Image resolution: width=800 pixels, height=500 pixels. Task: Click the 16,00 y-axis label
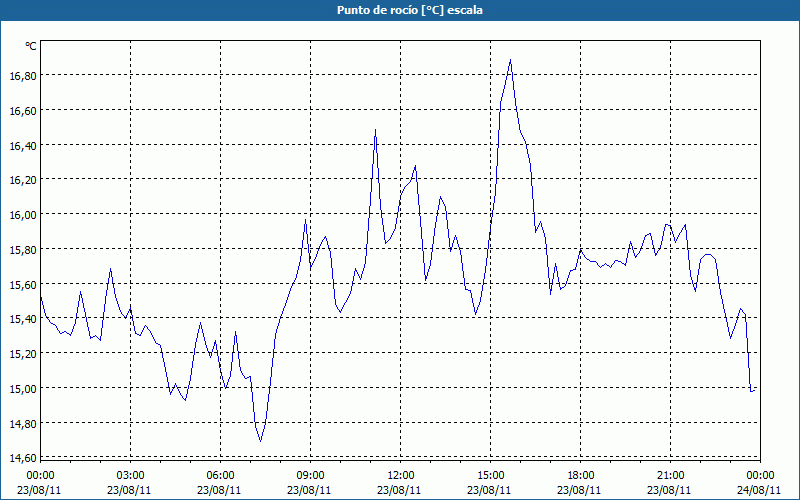(x=23, y=215)
